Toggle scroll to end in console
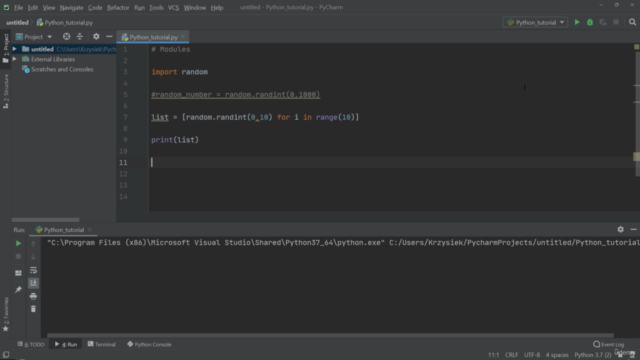The image size is (640, 360). tap(33, 283)
